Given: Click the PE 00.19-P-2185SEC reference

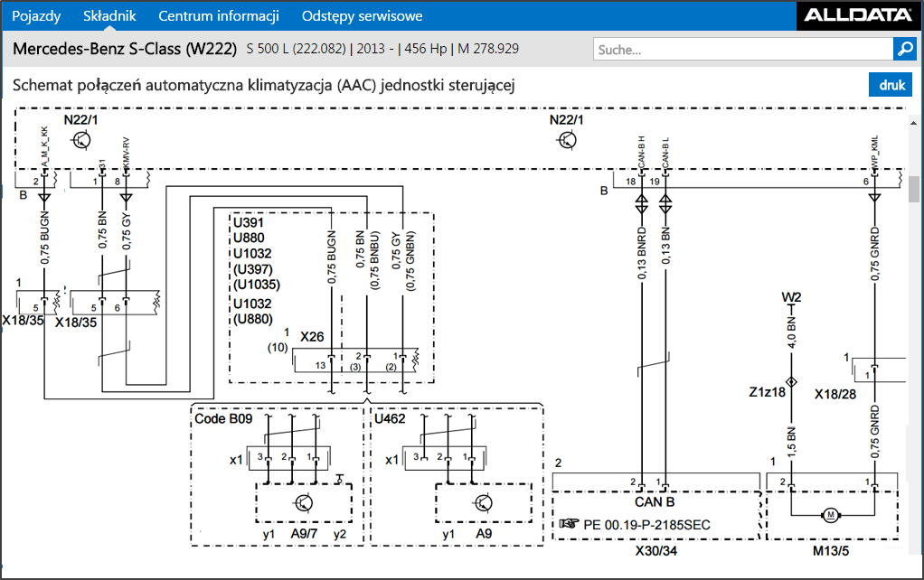Looking at the screenshot, I should 646,525.
